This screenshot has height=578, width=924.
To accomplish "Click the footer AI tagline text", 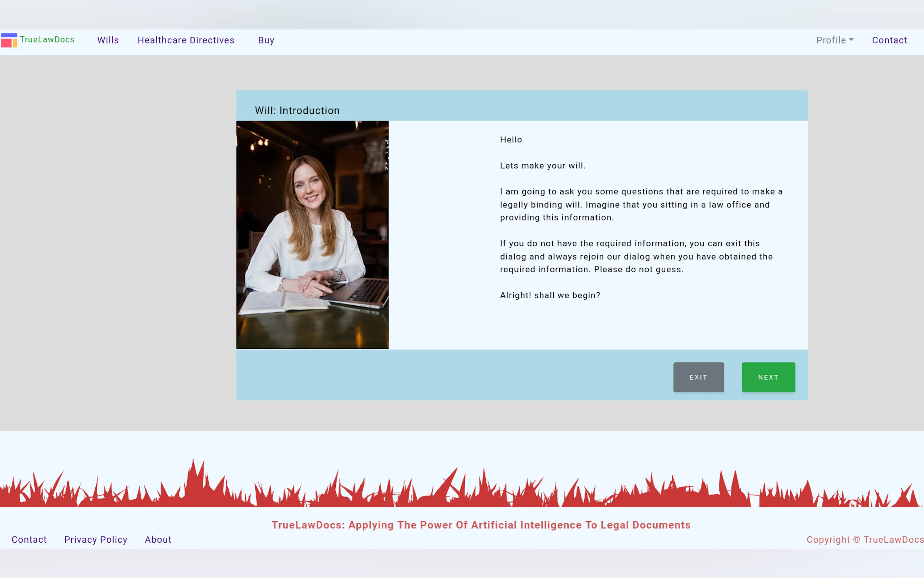I will click(481, 525).
